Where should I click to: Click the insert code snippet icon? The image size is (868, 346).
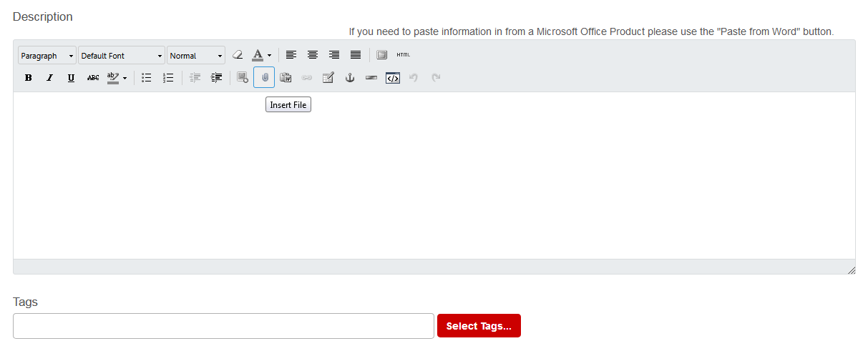coord(393,78)
